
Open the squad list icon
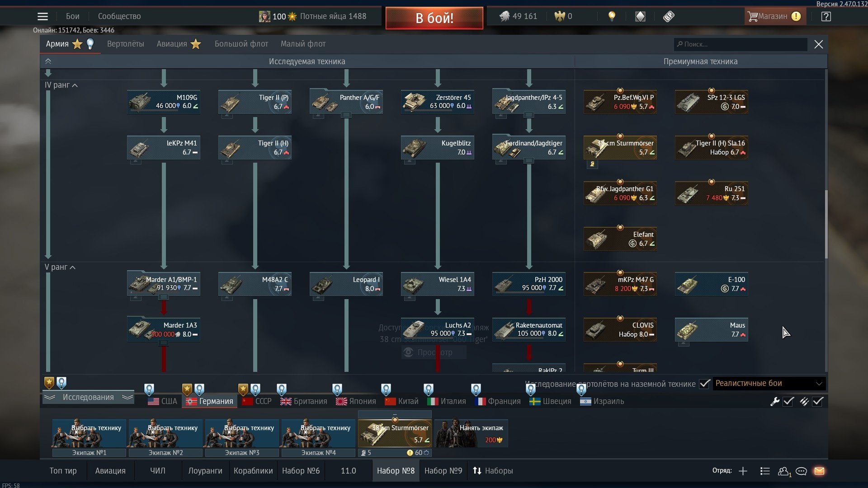[x=765, y=471]
